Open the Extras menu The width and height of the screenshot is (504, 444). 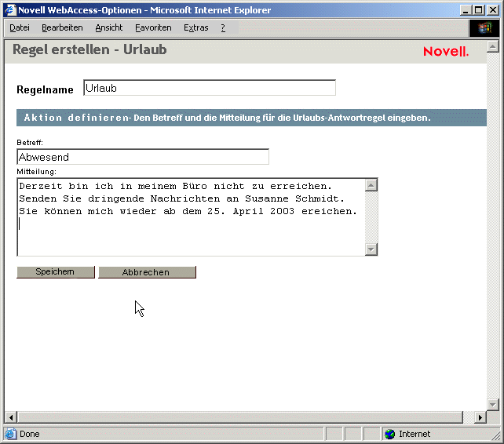coord(195,28)
